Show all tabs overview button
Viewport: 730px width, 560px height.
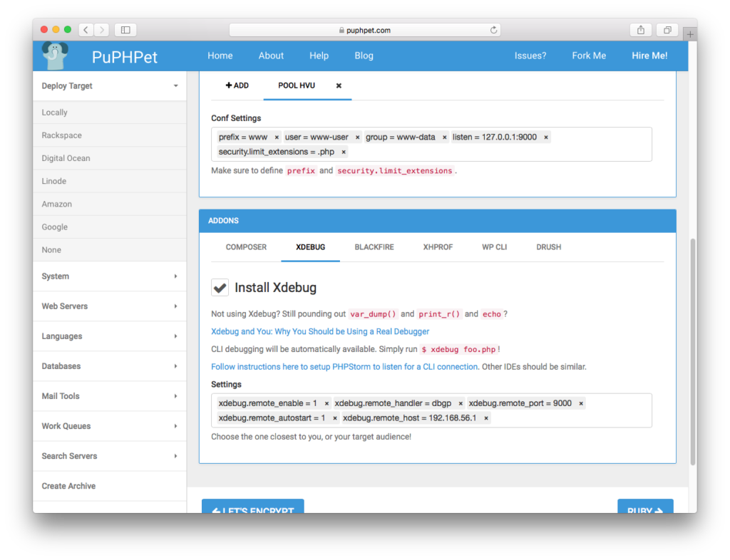[667, 30]
